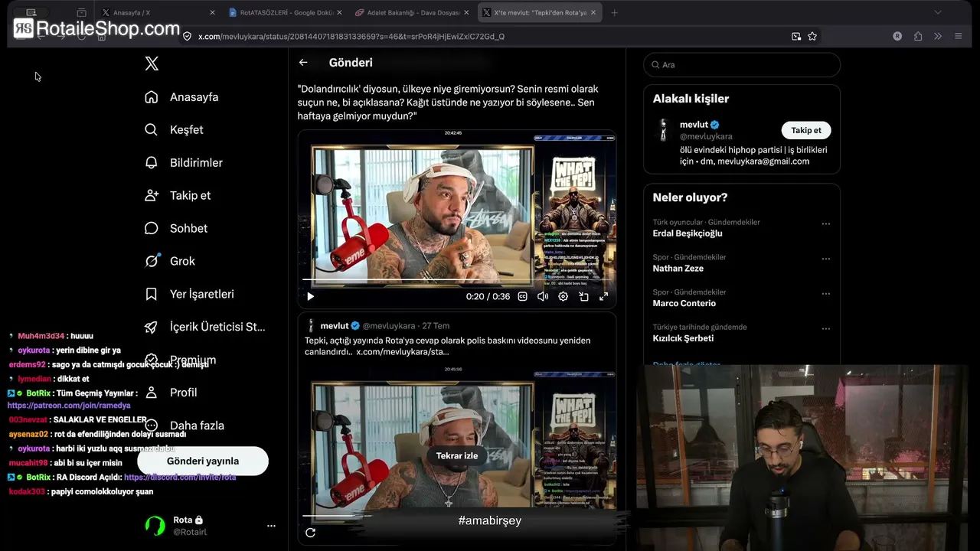
Task: Click the Ara search field
Action: [x=742, y=65]
